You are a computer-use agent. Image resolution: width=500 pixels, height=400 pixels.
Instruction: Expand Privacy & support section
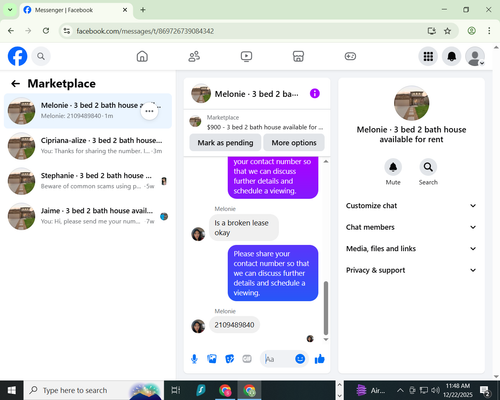(411, 270)
